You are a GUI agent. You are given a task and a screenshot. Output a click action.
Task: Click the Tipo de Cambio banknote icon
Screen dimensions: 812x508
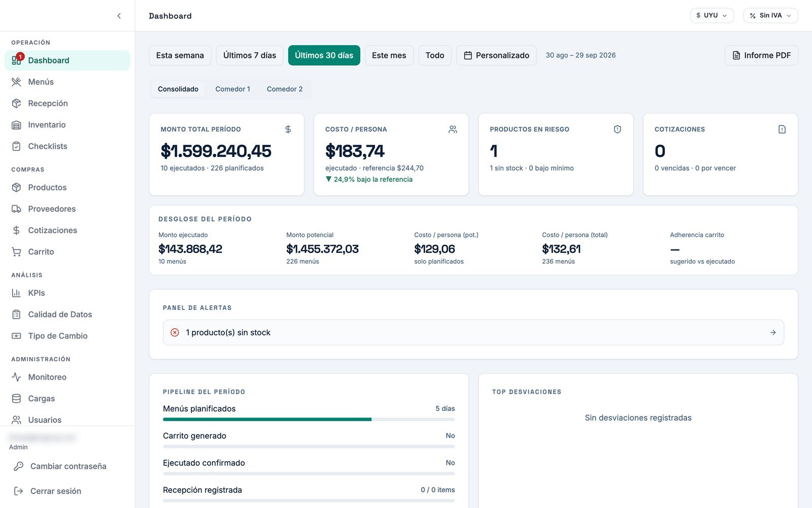click(16, 336)
